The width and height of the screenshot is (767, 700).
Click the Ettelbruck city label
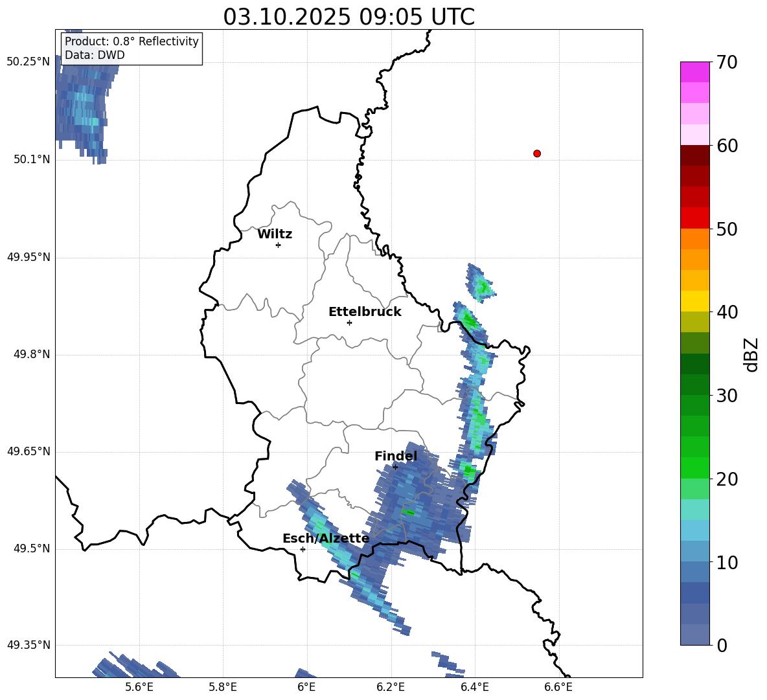click(x=365, y=312)
